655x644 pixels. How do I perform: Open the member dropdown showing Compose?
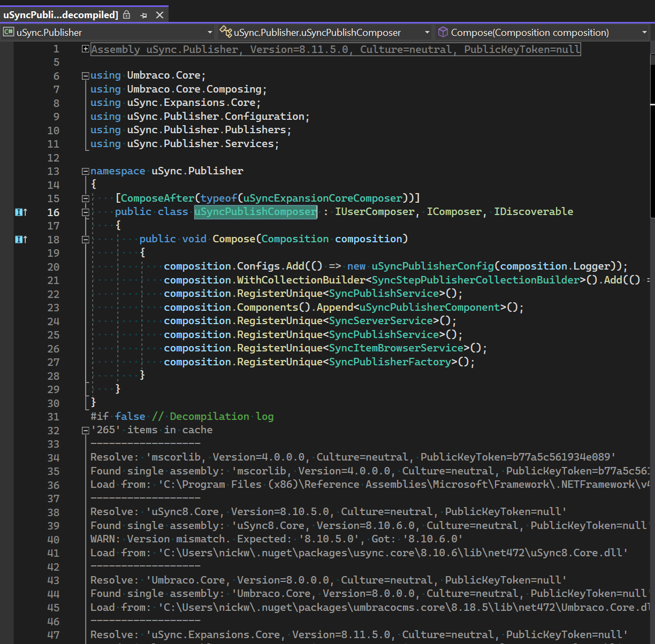644,32
